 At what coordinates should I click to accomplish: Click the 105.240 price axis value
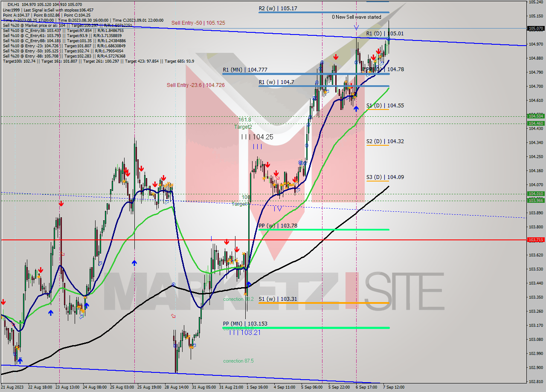click(x=536, y=2)
